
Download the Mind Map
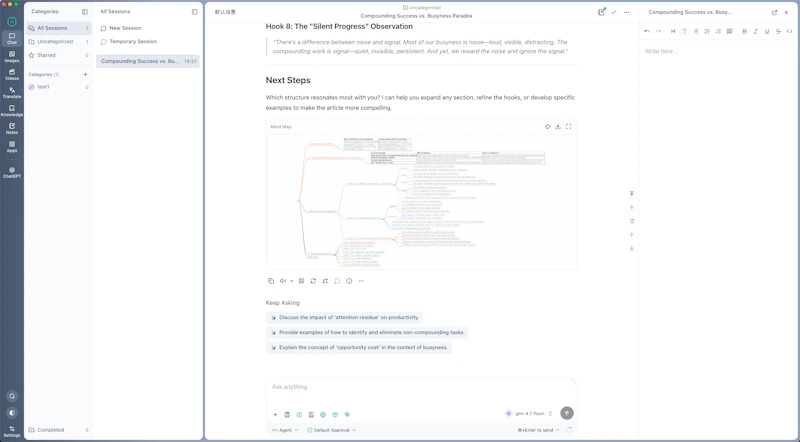pos(558,127)
